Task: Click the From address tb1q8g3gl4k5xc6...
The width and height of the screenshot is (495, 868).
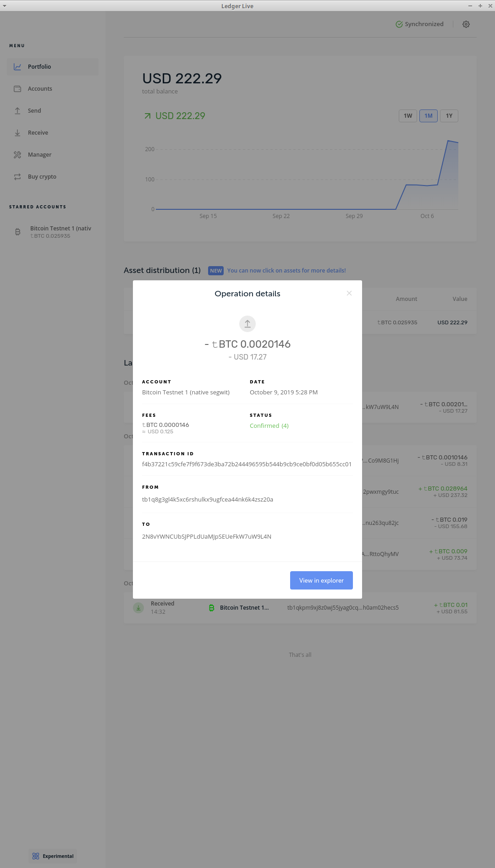Action: click(x=208, y=499)
